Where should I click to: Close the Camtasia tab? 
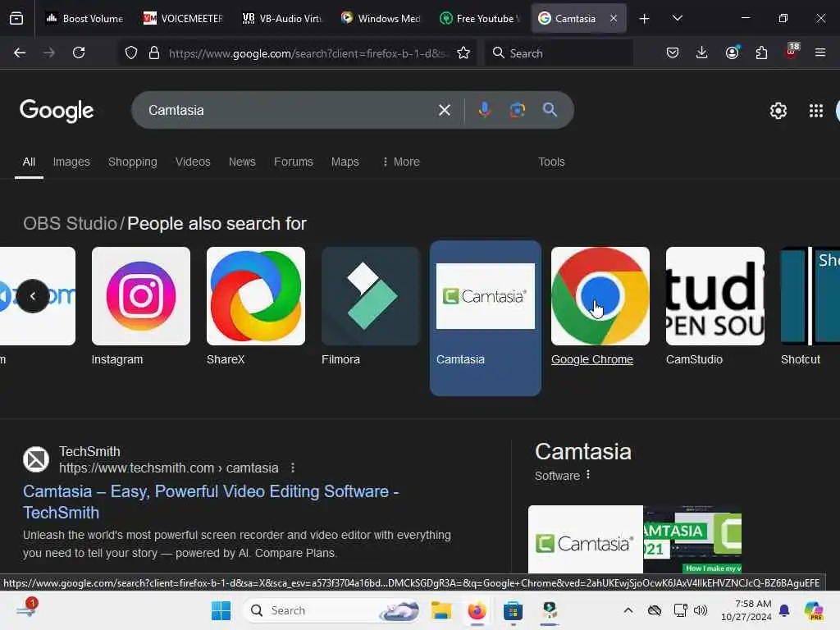614,18
